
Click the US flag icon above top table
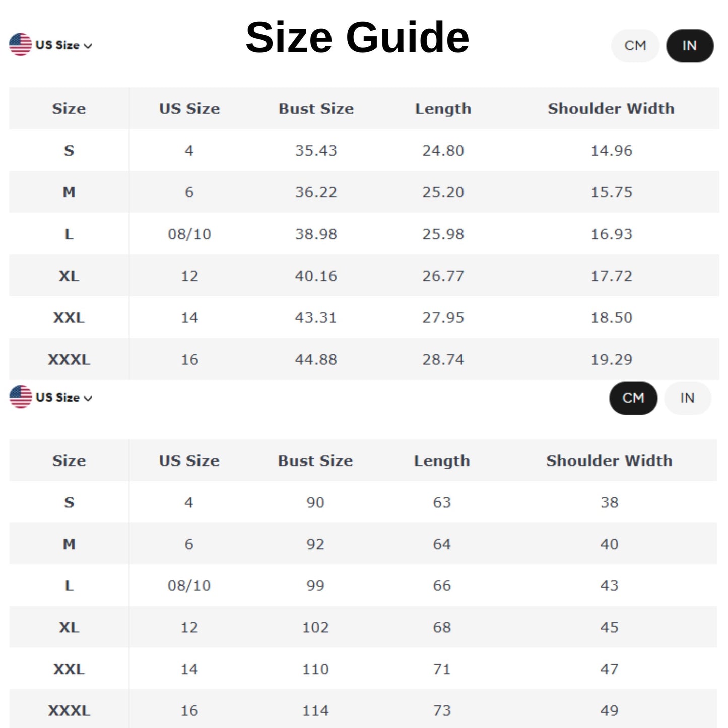(x=20, y=45)
